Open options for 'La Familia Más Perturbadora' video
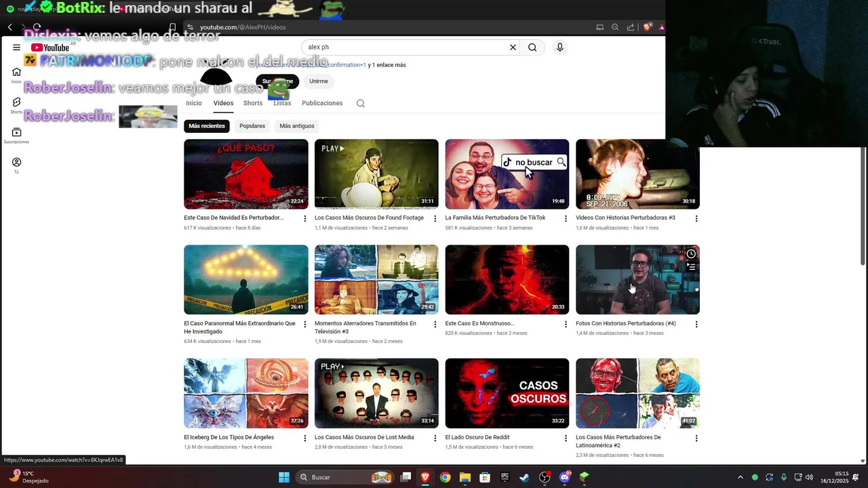 (566, 218)
